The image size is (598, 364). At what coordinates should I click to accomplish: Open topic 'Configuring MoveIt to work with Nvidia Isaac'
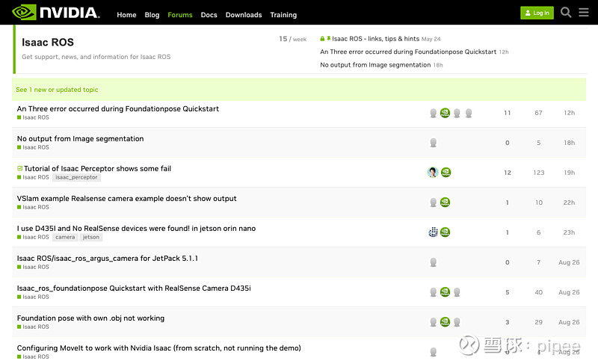(159, 348)
